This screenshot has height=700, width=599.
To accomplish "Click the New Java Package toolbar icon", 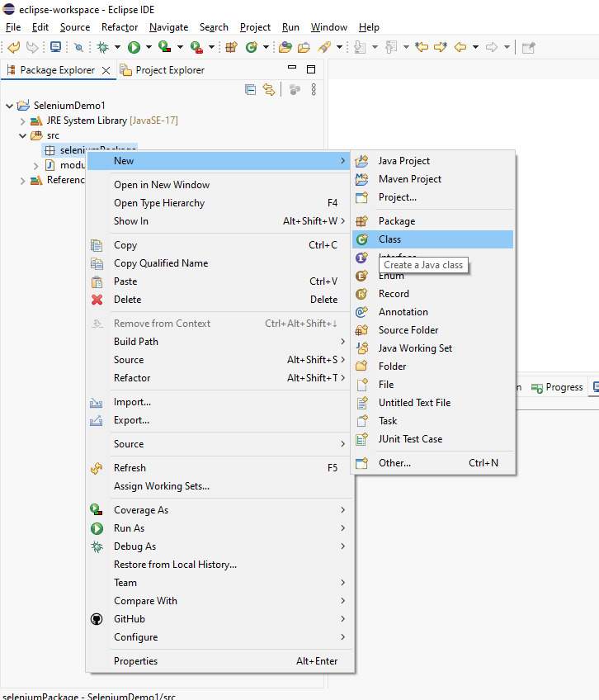I will click(x=231, y=47).
